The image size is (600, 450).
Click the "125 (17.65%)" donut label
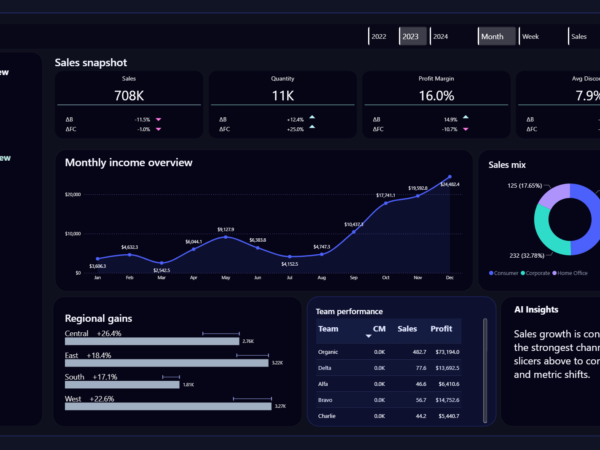point(525,186)
